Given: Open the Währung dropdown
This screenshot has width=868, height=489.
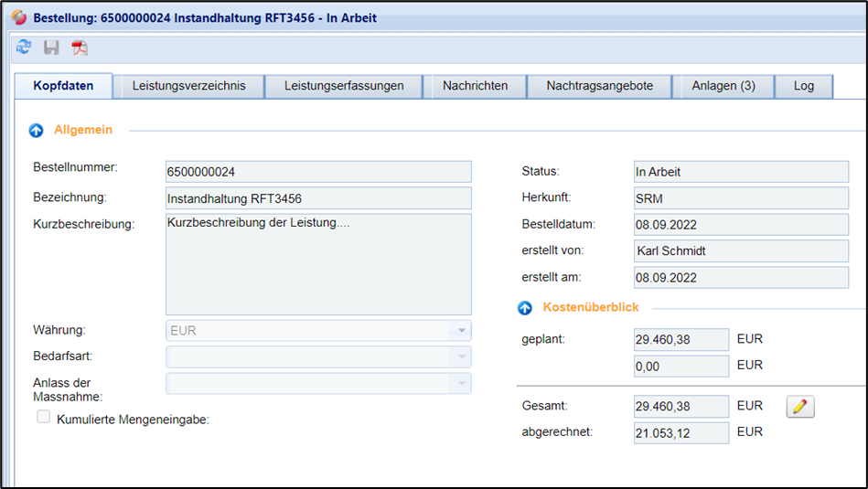Looking at the screenshot, I should pyautogui.click(x=462, y=331).
